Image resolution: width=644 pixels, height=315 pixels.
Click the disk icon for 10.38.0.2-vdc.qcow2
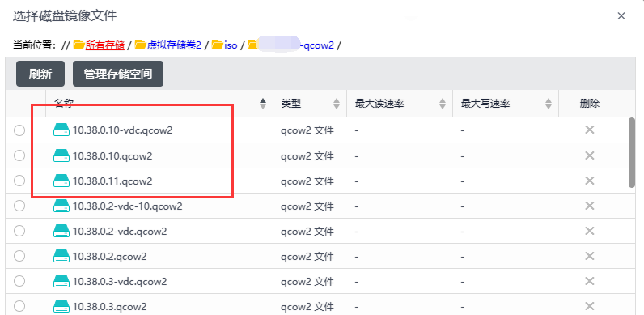[61, 231]
